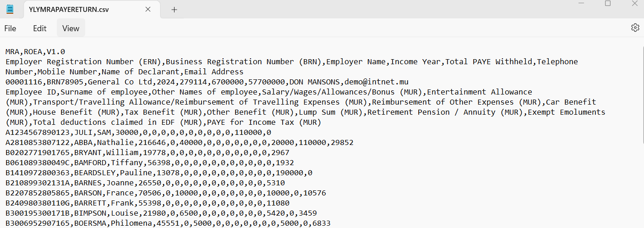Open the View menu
The width and height of the screenshot is (644, 228).
coord(71,28)
